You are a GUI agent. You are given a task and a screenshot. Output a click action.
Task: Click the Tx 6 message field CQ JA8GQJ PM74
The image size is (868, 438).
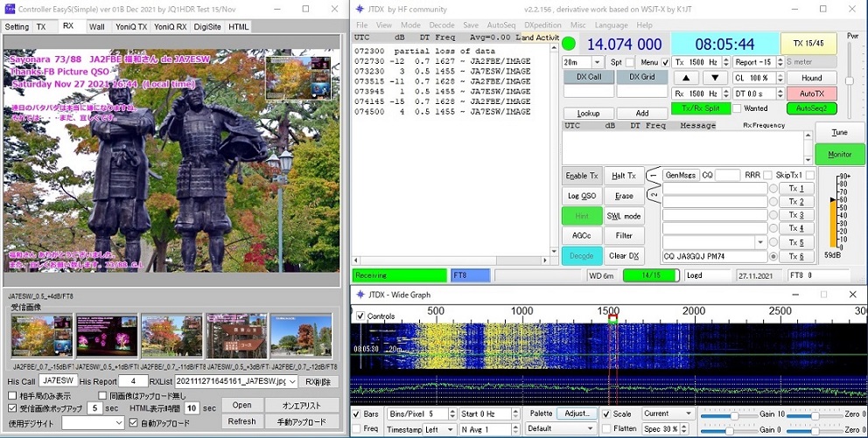tap(715, 257)
